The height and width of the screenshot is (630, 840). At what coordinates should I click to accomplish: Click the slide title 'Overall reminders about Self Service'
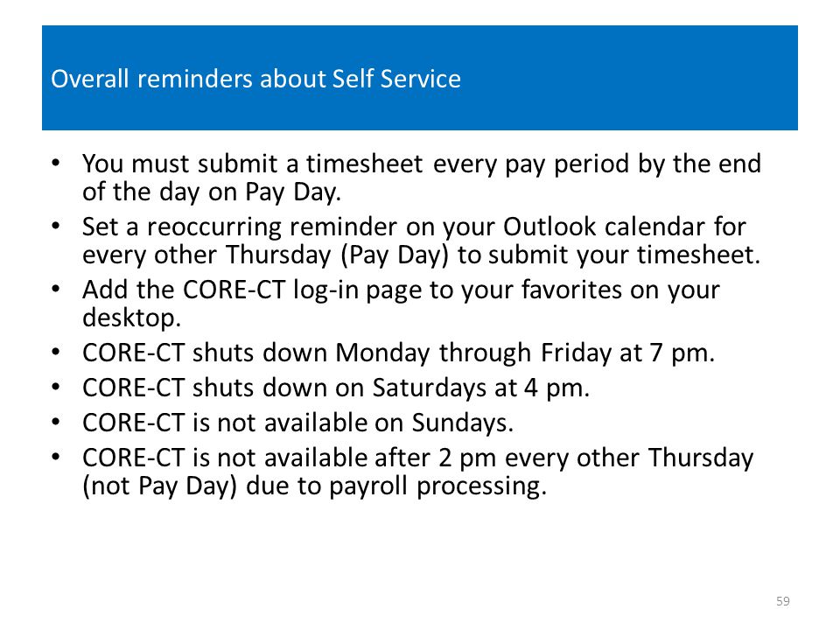[255, 79]
